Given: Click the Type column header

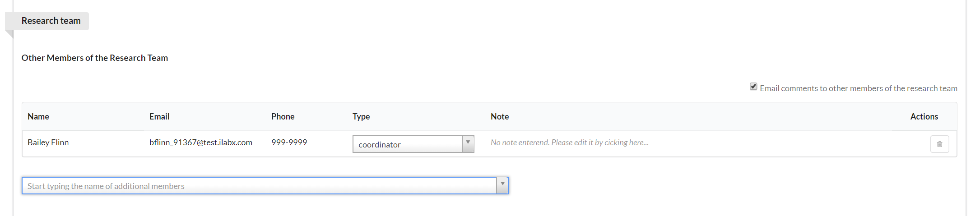Looking at the screenshot, I should 361,116.
